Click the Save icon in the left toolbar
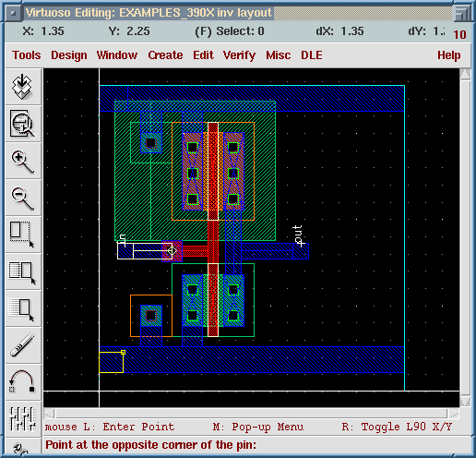 tap(23, 87)
